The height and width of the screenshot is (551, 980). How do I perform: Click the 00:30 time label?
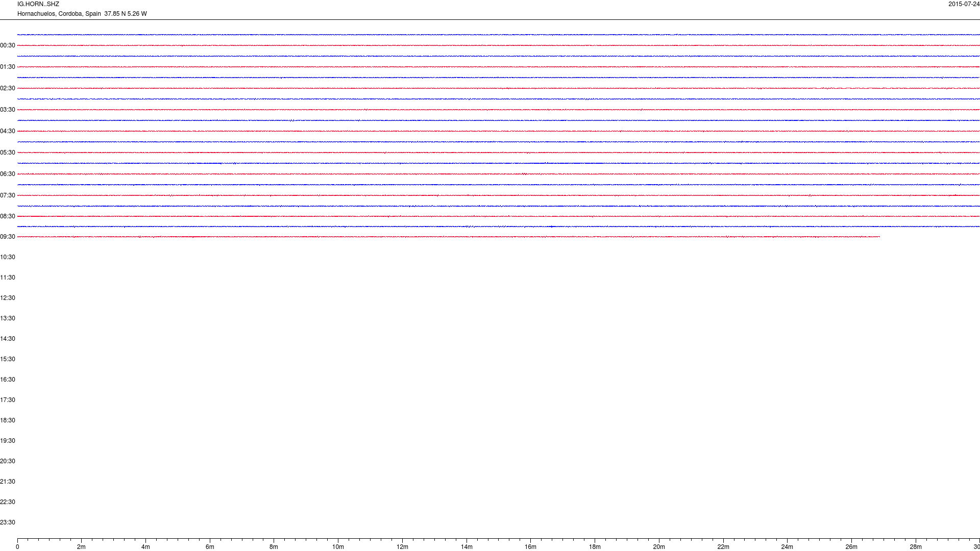coord(8,45)
